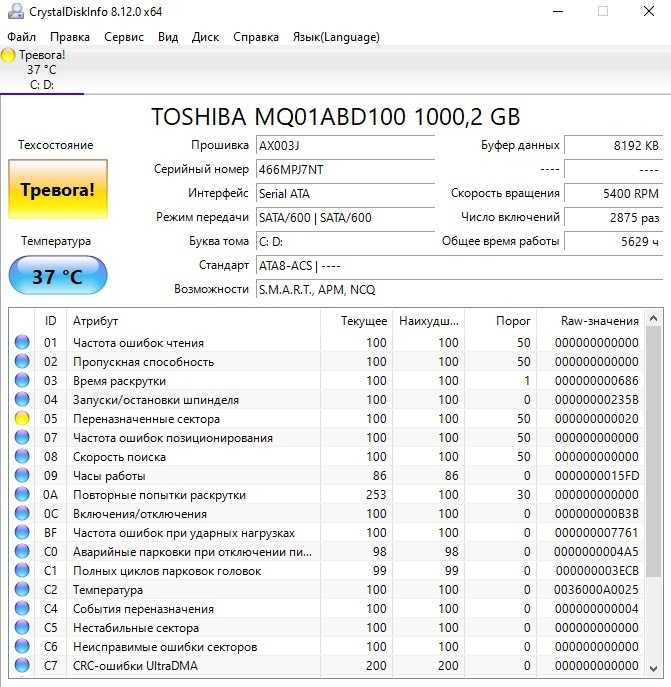The height and width of the screenshot is (687, 671).
Task: Click the 2875 раз power-on count field
Action: (613, 217)
